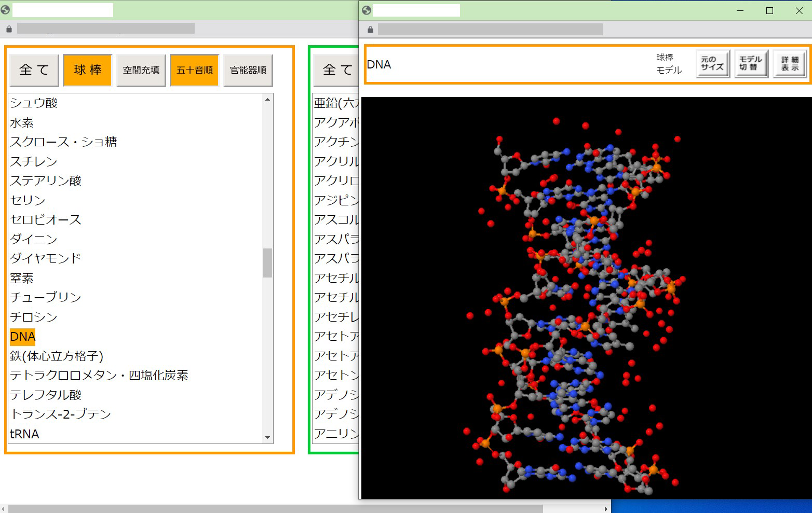Click the globe icon in popup title bar
Image resolution: width=812 pixels, height=513 pixels.
367,10
